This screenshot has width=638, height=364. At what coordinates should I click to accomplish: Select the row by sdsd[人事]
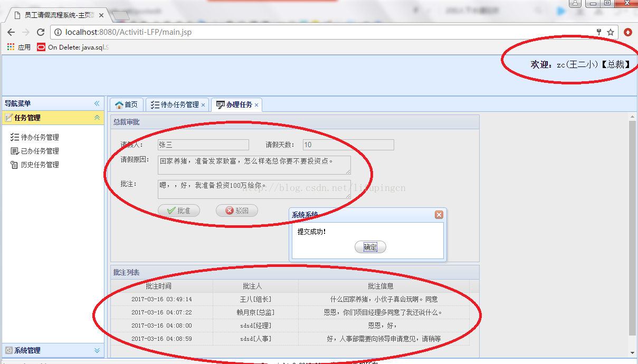point(290,339)
